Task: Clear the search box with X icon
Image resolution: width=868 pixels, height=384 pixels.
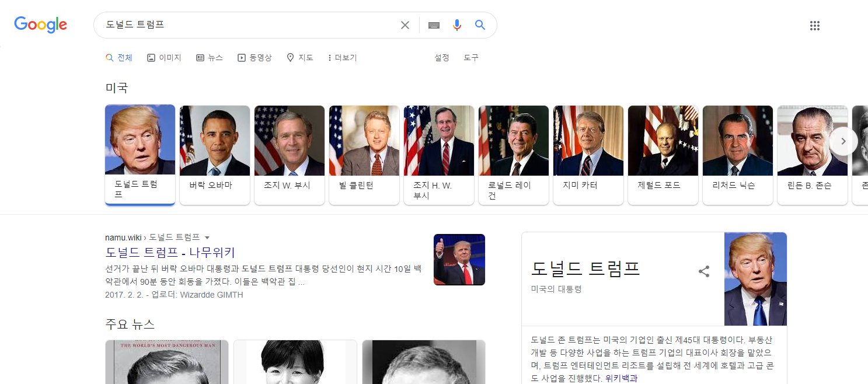Action: [x=405, y=25]
